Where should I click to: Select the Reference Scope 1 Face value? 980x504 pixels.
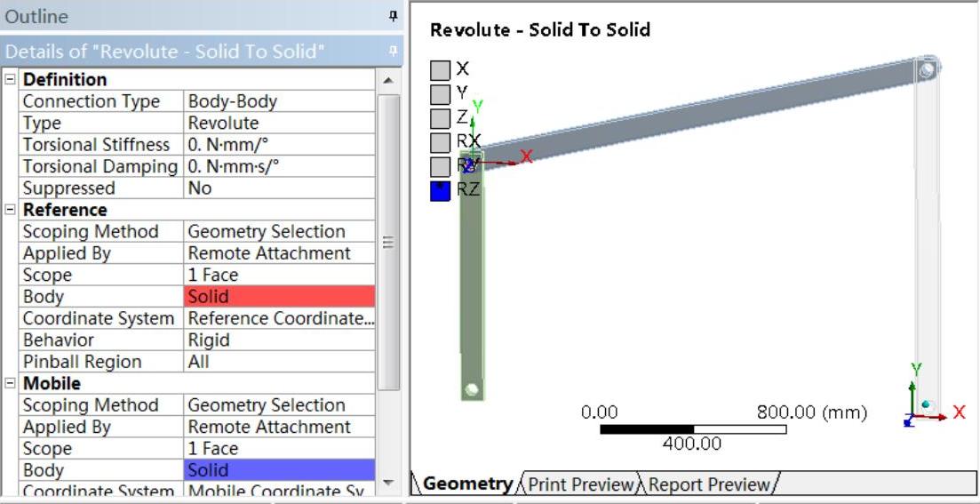pyautogui.click(x=279, y=276)
